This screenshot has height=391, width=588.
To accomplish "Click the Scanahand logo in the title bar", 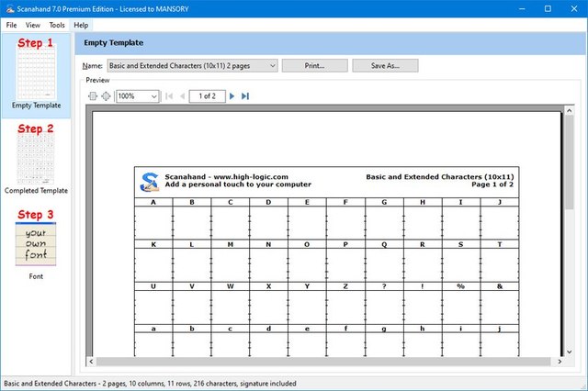I will point(9,8).
